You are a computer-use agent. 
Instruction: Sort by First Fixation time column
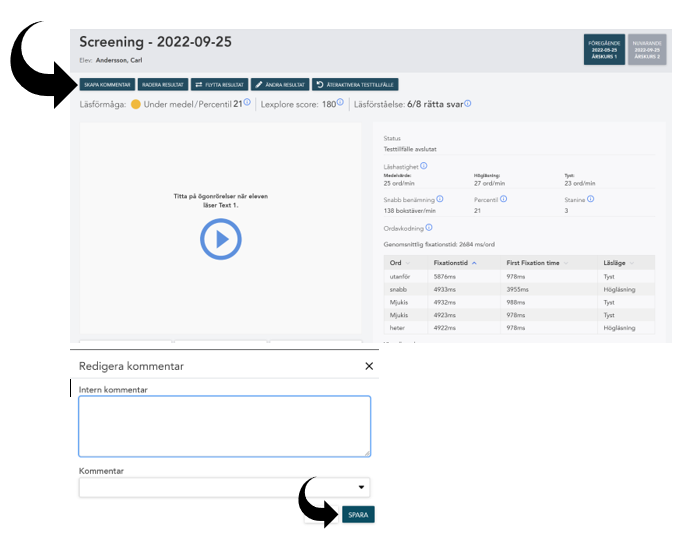549,263
